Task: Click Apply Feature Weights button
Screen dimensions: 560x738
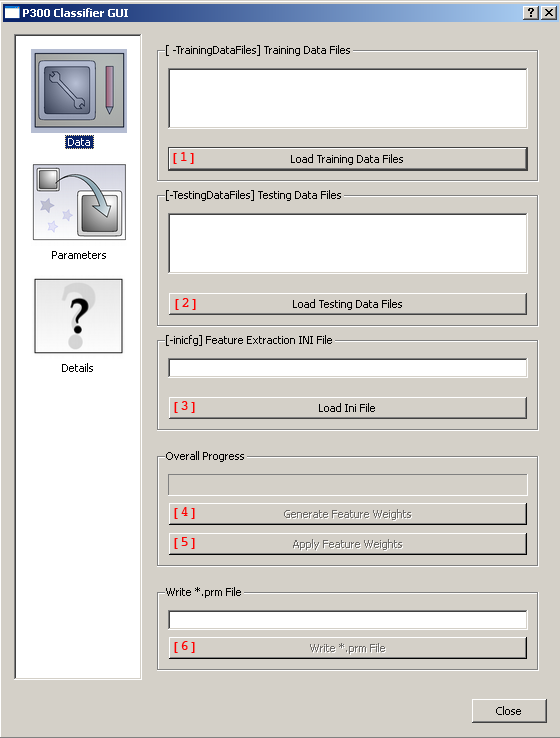Action: tap(348, 544)
